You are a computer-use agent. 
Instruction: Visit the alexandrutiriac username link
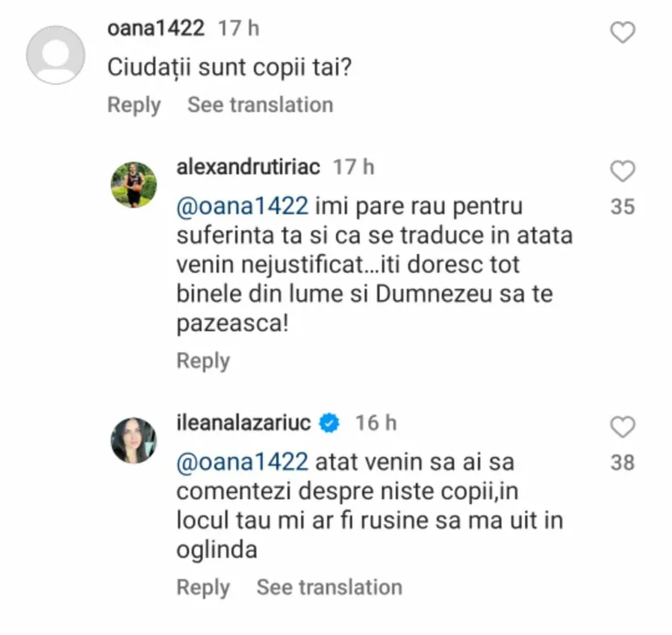(x=248, y=167)
